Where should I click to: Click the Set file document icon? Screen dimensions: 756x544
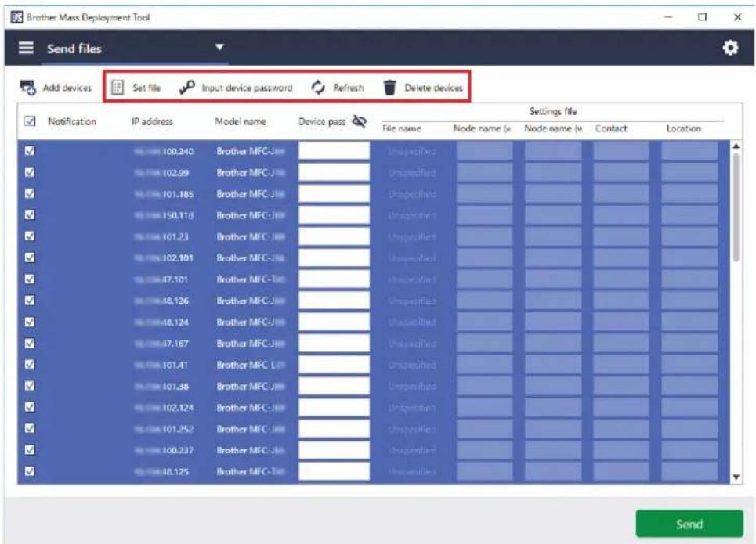(x=118, y=87)
